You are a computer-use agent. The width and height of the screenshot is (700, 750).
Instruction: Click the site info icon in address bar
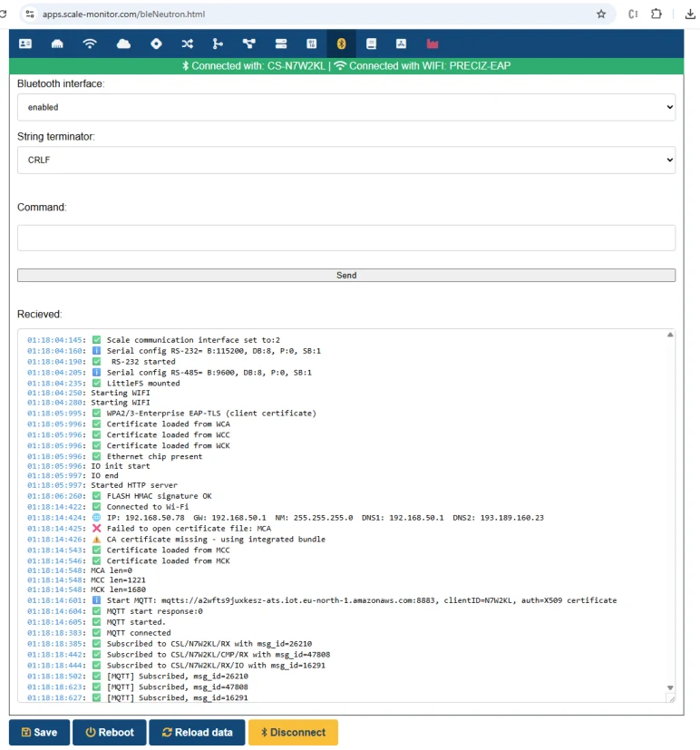(x=30, y=14)
